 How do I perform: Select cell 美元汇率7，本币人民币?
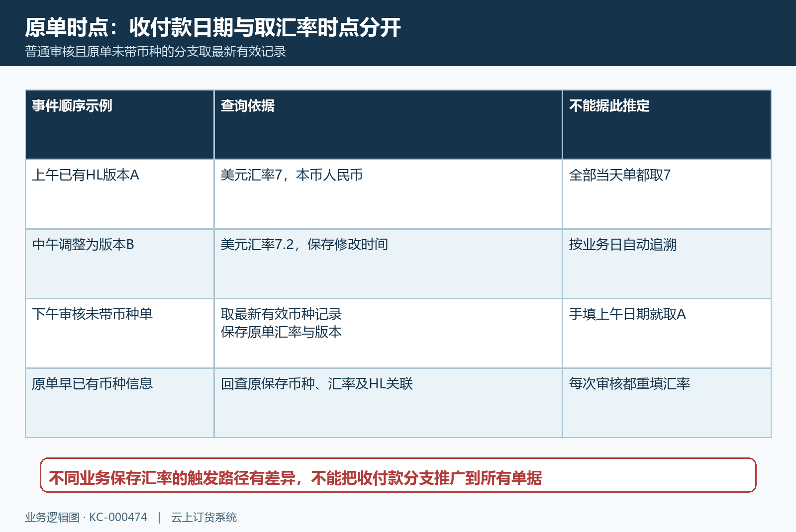pos(388,194)
